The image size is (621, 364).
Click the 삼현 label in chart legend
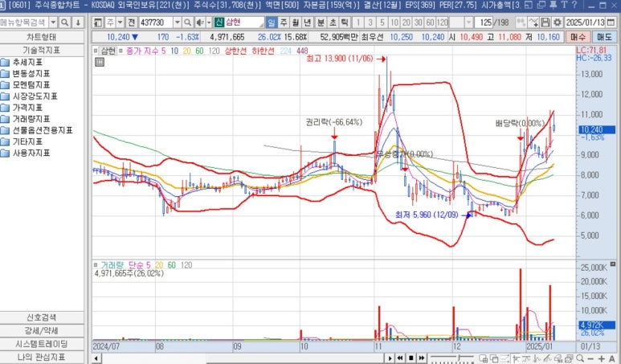(x=108, y=51)
